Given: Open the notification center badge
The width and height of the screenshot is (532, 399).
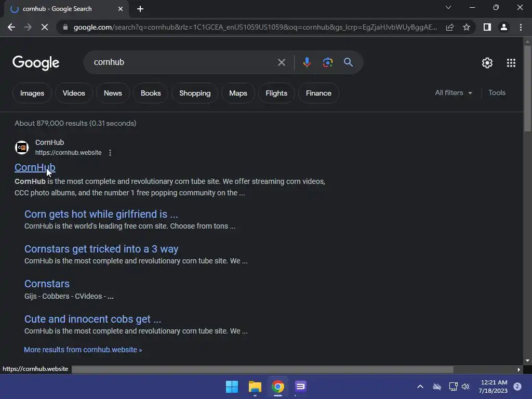Looking at the screenshot, I should (517, 387).
